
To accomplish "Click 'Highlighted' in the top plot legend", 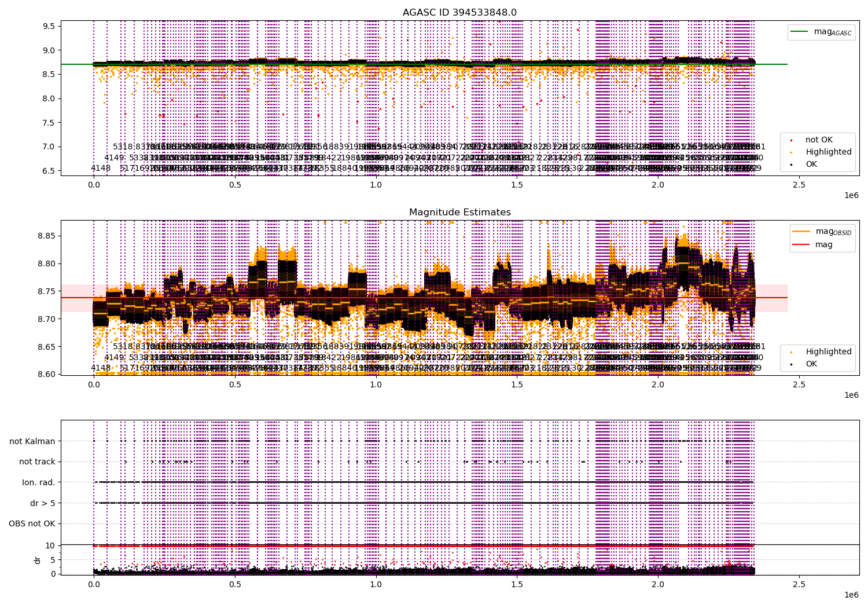I will pyautogui.click(x=828, y=152).
